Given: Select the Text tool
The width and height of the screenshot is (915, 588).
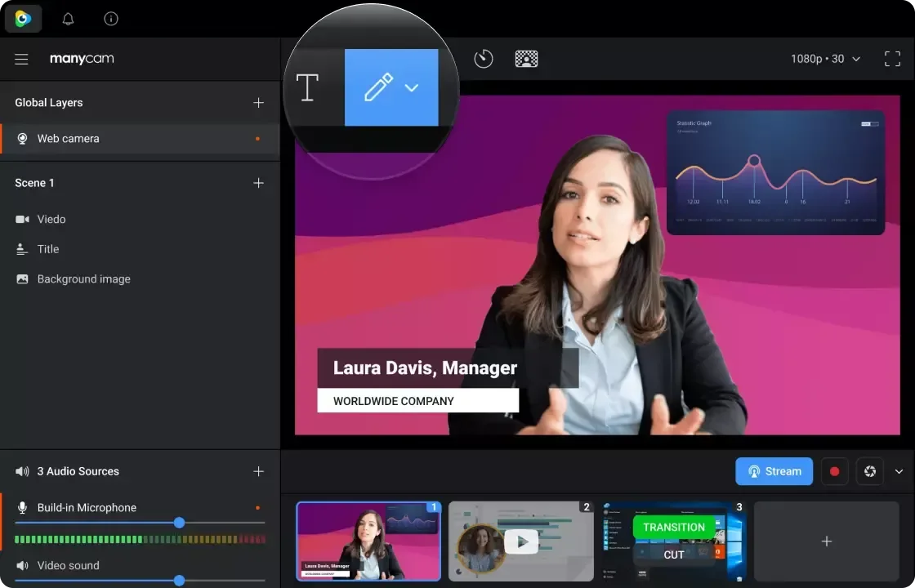Looking at the screenshot, I should [307, 88].
